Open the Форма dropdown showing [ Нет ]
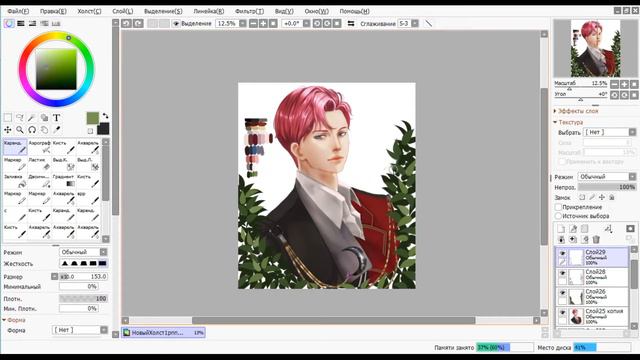This screenshot has width=640, height=360. click(x=80, y=330)
